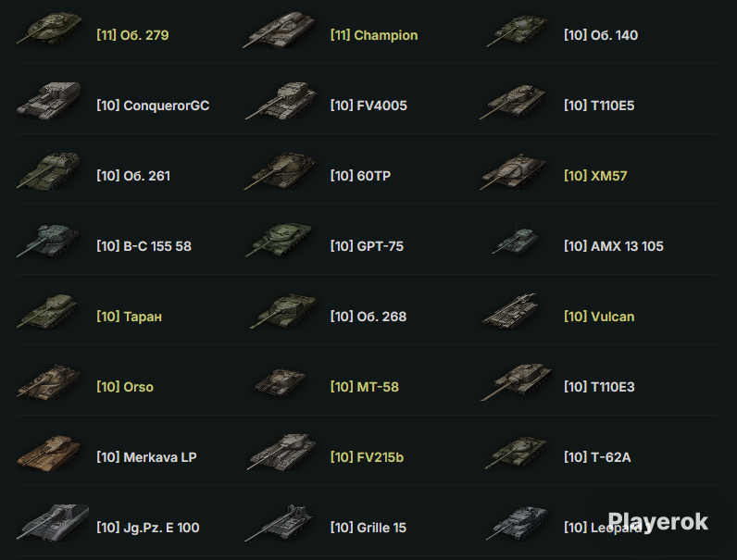Open the FV4005 tank thumbnail
The height and width of the screenshot is (560, 737).
(281, 101)
